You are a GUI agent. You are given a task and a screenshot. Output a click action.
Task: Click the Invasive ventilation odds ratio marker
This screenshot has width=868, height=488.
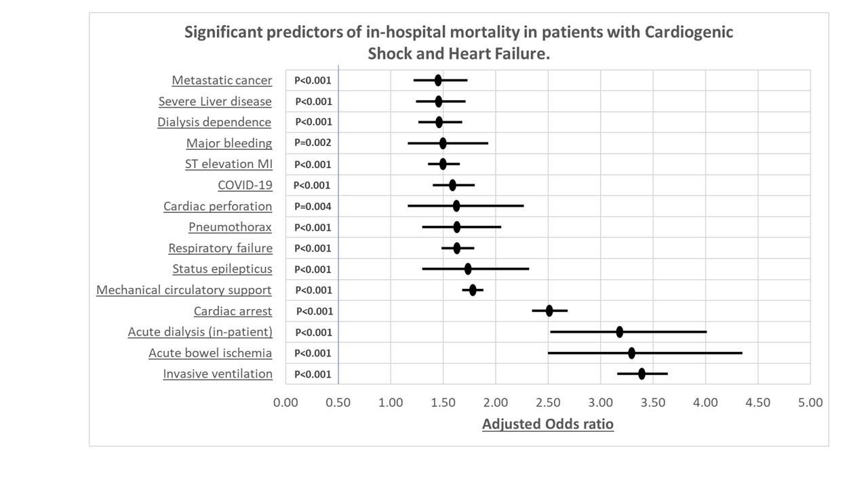[642, 373]
